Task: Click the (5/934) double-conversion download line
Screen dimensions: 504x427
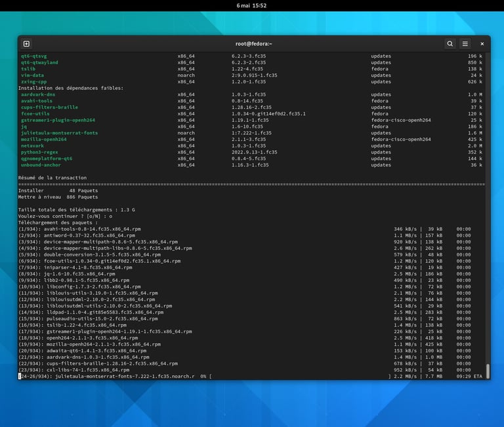Action: (x=244, y=254)
